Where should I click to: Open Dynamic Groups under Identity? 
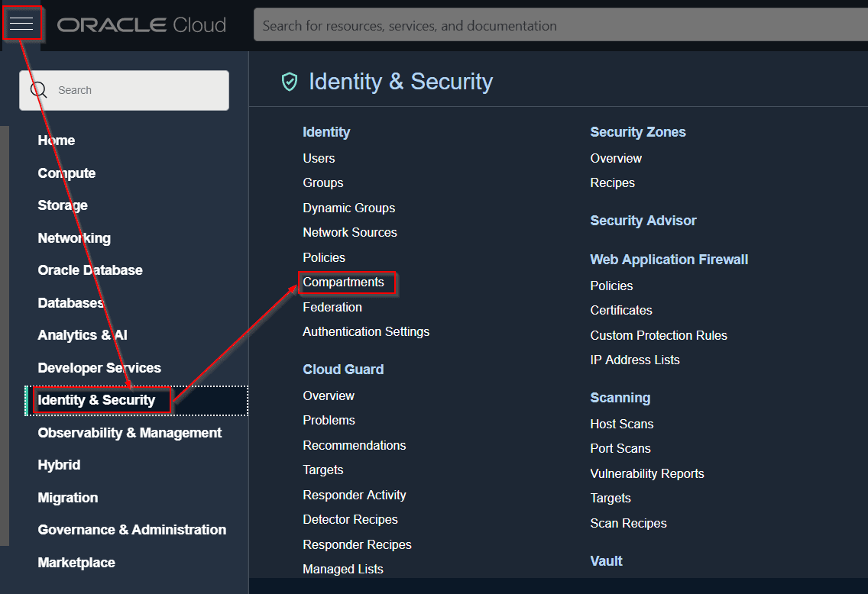(349, 208)
